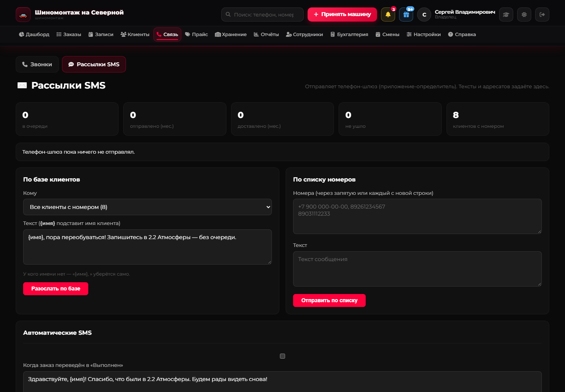The width and height of the screenshot is (565, 392).
Task: Click the в очереди stat card
Action: coord(67,119)
